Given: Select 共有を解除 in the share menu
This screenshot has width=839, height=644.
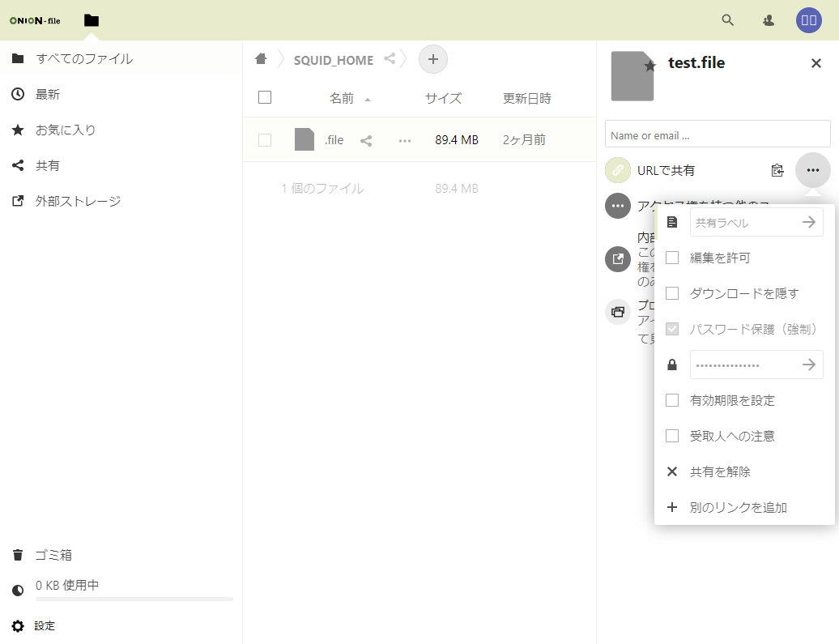Looking at the screenshot, I should pyautogui.click(x=720, y=471).
